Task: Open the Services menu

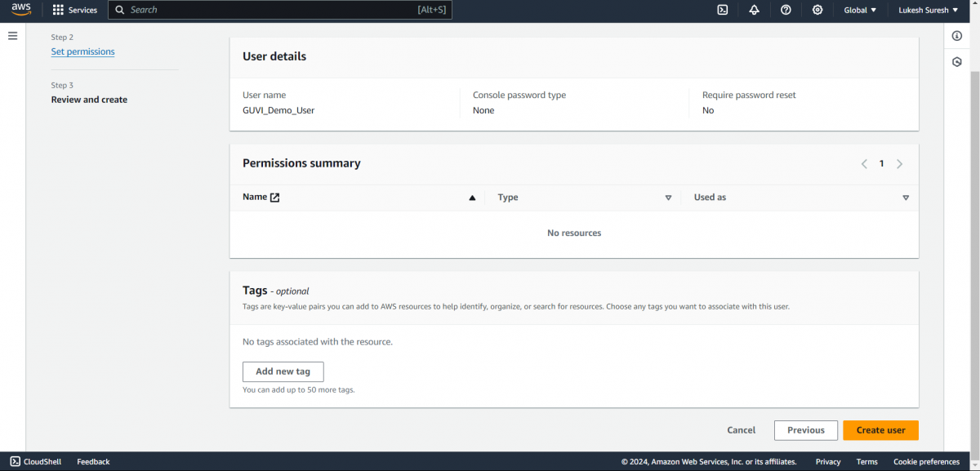Action: click(x=75, y=10)
